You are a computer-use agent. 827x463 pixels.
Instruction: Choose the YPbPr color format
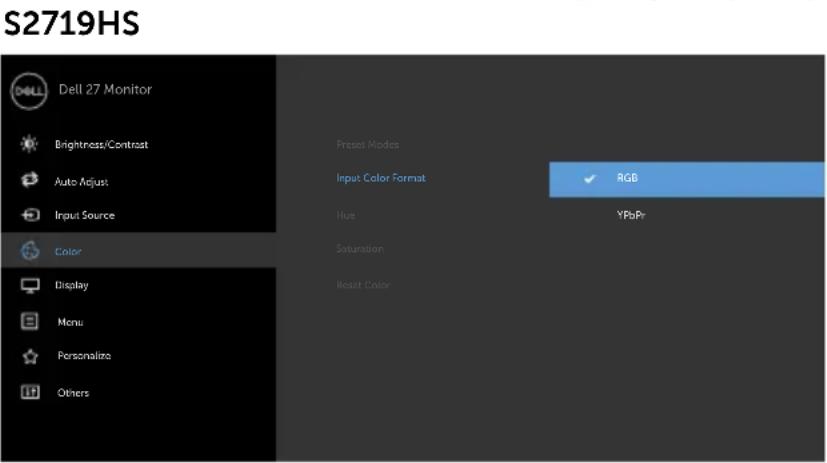pyautogui.click(x=631, y=215)
